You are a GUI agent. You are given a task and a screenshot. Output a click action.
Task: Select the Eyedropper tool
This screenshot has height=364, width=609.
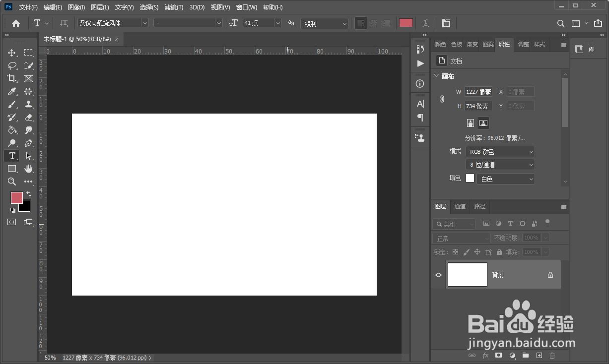tap(12, 91)
